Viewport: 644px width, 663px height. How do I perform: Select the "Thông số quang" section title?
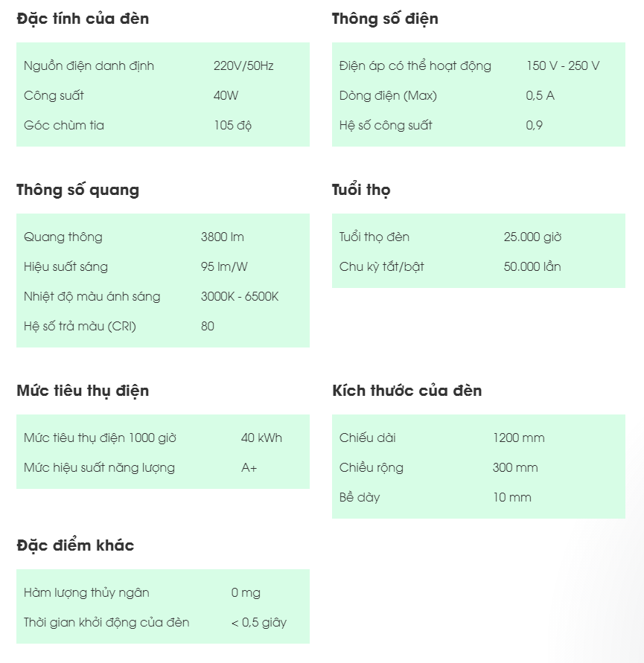[x=77, y=190]
